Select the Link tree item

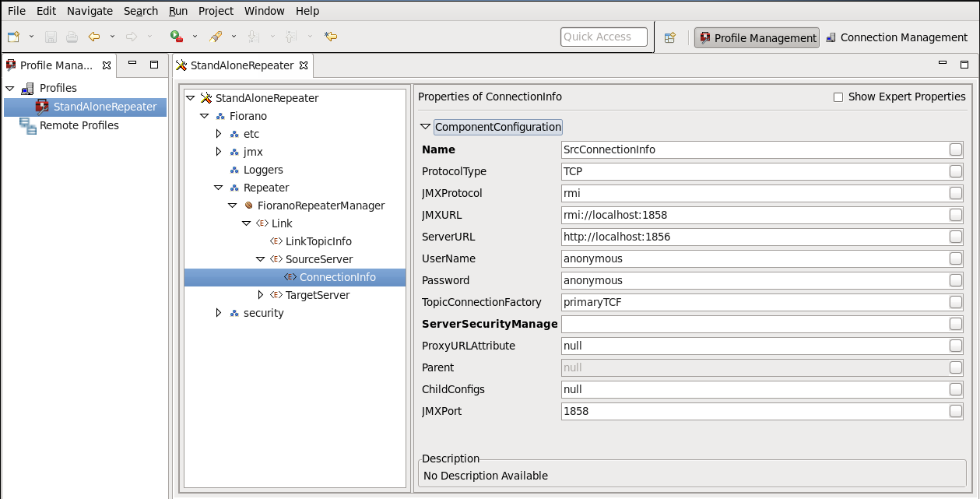[281, 223]
